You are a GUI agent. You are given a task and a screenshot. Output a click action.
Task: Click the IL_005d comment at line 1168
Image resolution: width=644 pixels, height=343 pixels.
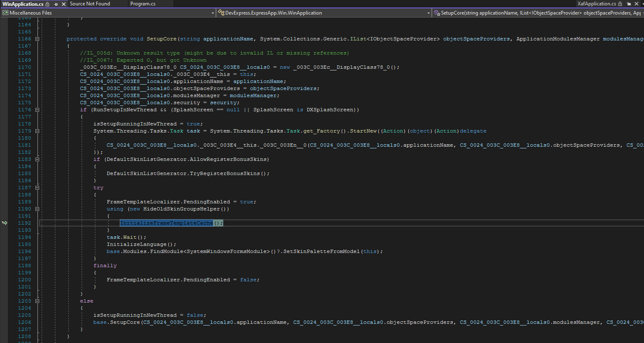215,53
